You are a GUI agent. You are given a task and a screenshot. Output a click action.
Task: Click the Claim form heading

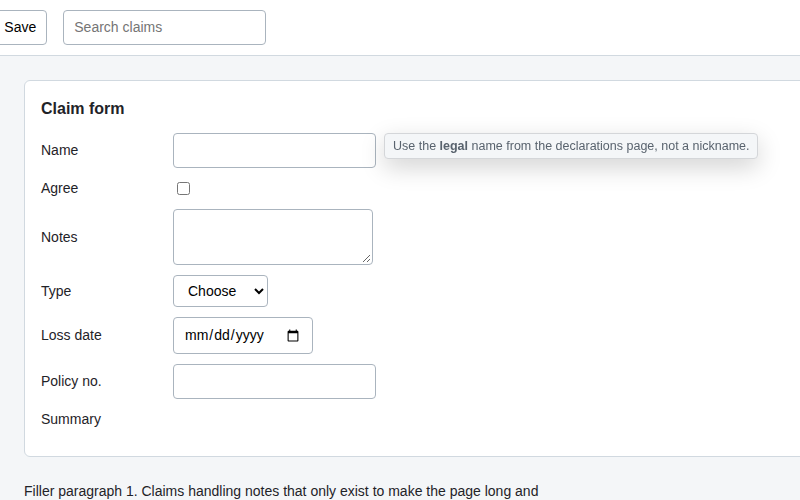pyautogui.click(x=83, y=108)
